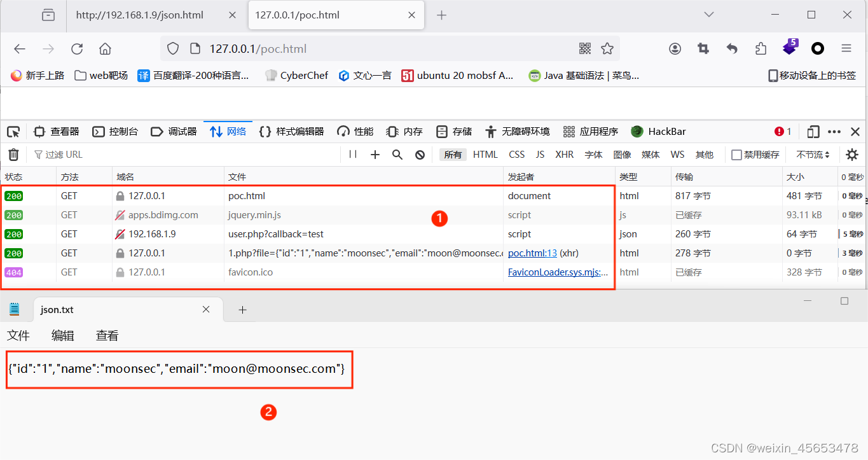
Task: Open Firefox account icon in toolbar
Action: tap(675, 48)
